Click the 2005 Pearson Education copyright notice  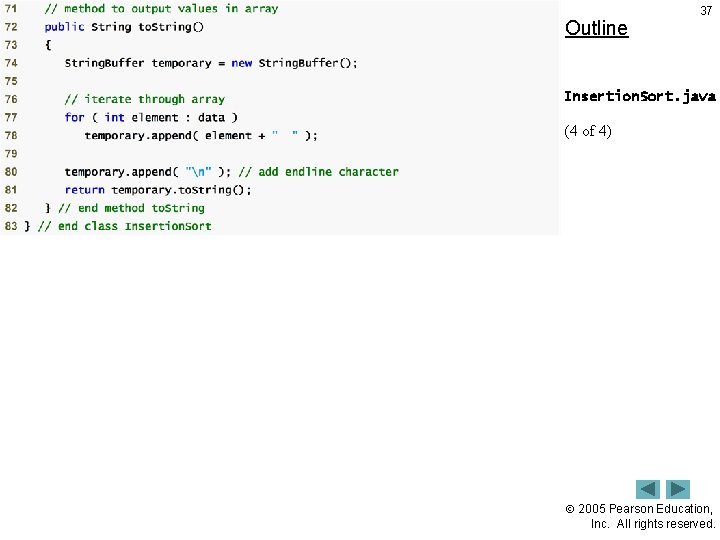641,516
